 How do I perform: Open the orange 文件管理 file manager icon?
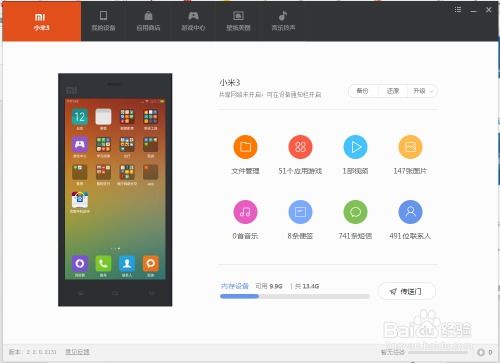point(245,147)
